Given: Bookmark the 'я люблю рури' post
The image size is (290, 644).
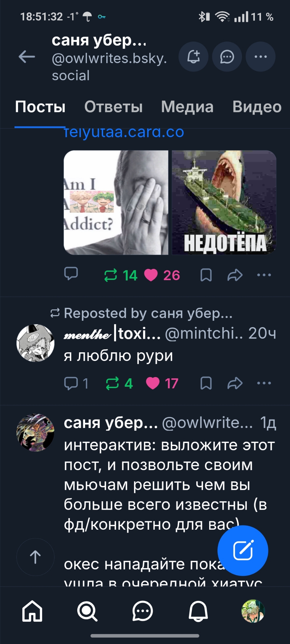Looking at the screenshot, I should (206, 383).
